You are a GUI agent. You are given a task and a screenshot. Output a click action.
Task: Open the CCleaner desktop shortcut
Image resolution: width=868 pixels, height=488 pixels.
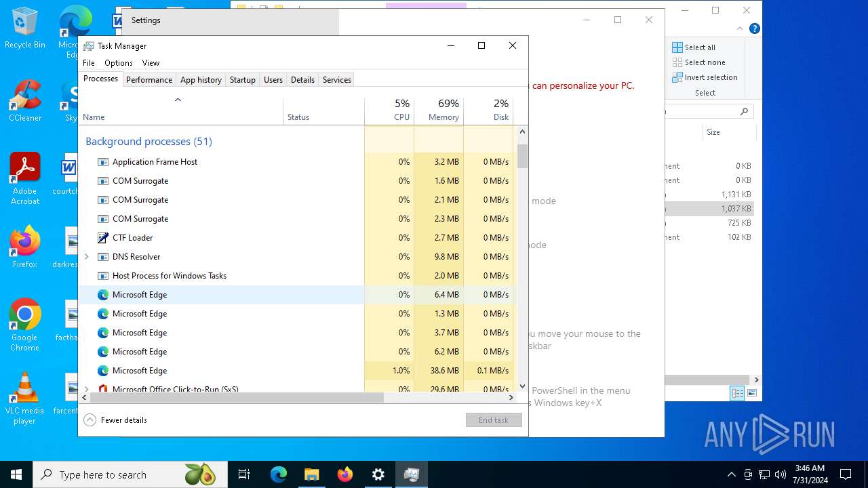(x=25, y=102)
